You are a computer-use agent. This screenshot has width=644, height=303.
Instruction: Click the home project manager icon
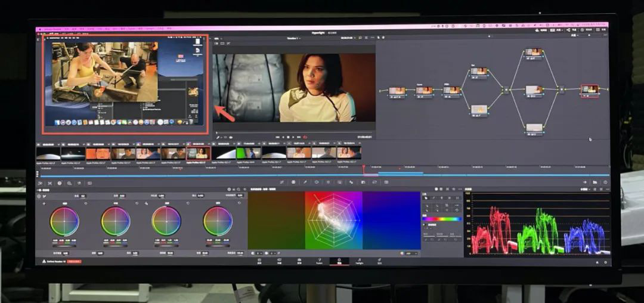tap(597, 262)
